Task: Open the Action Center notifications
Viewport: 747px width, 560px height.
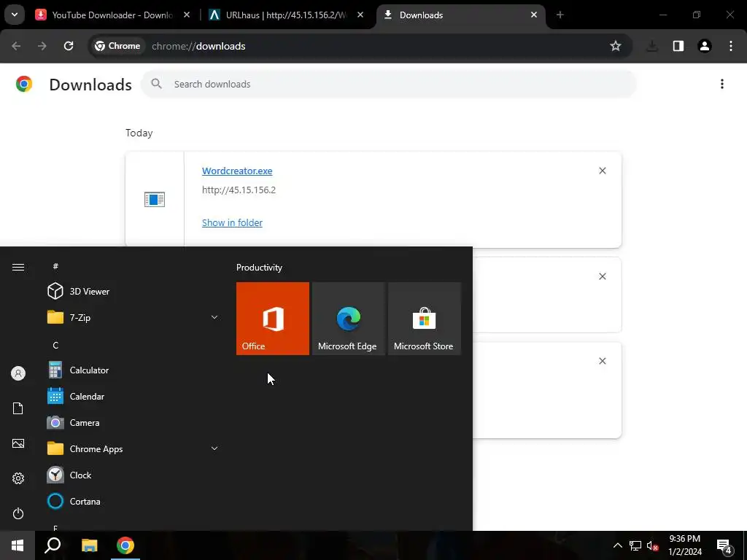Action: pyautogui.click(x=724, y=545)
